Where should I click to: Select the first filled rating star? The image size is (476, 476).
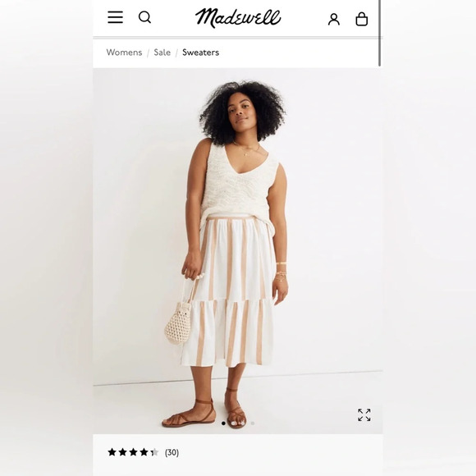click(x=112, y=452)
